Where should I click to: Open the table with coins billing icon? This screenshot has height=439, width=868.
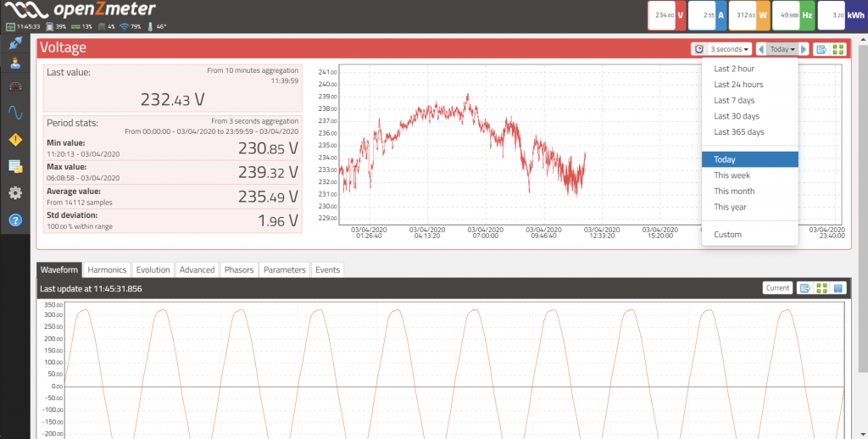click(15, 166)
